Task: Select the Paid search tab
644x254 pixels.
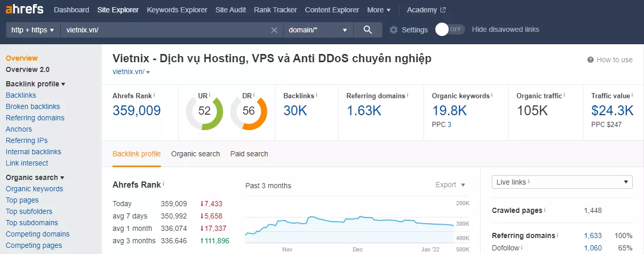Action: coord(249,154)
